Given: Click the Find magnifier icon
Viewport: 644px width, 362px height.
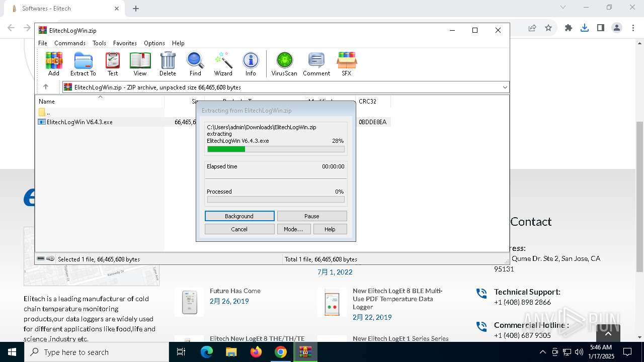Looking at the screenshot, I should [x=195, y=64].
